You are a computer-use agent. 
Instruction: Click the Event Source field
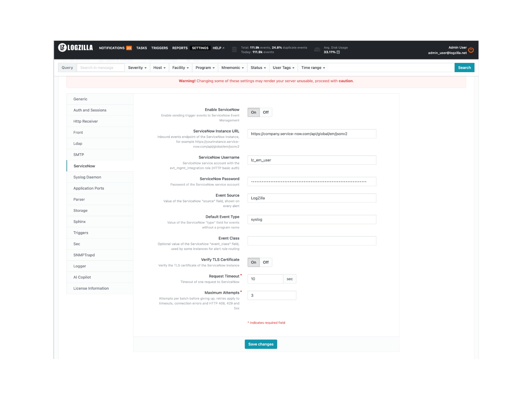(312, 198)
